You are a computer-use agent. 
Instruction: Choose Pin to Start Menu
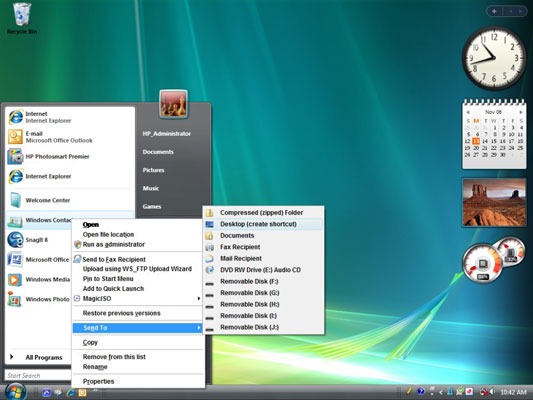pos(138,279)
